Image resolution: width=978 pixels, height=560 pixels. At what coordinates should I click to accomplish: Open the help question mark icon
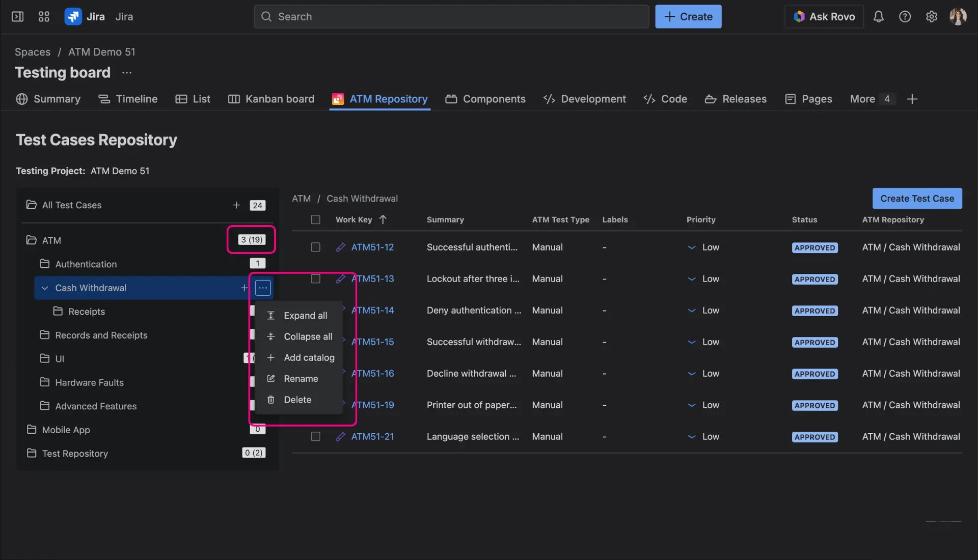pyautogui.click(x=905, y=17)
